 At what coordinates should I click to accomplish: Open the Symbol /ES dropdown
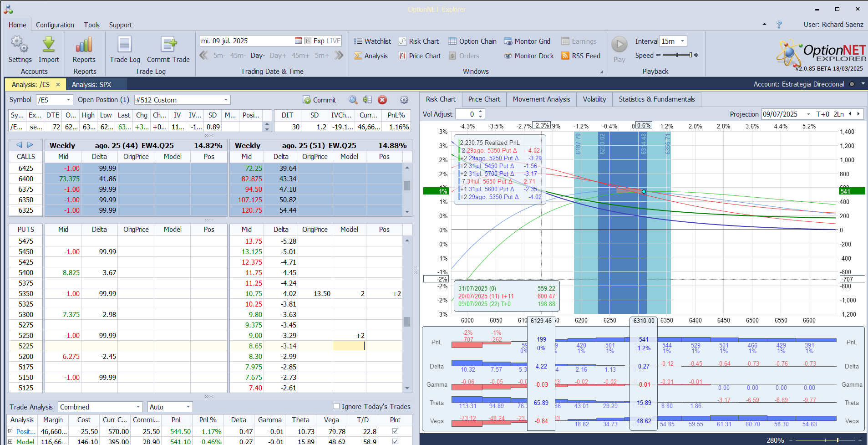pyautogui.click(x=68, y=100)
